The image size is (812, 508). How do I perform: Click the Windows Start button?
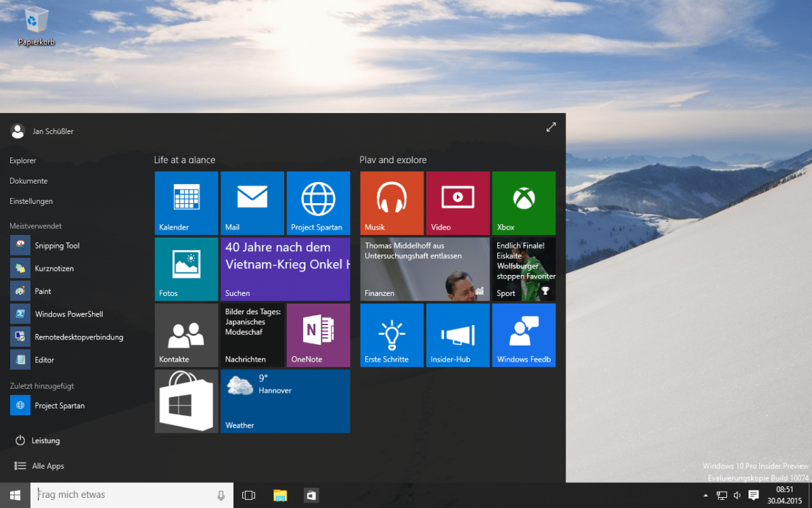15,495
